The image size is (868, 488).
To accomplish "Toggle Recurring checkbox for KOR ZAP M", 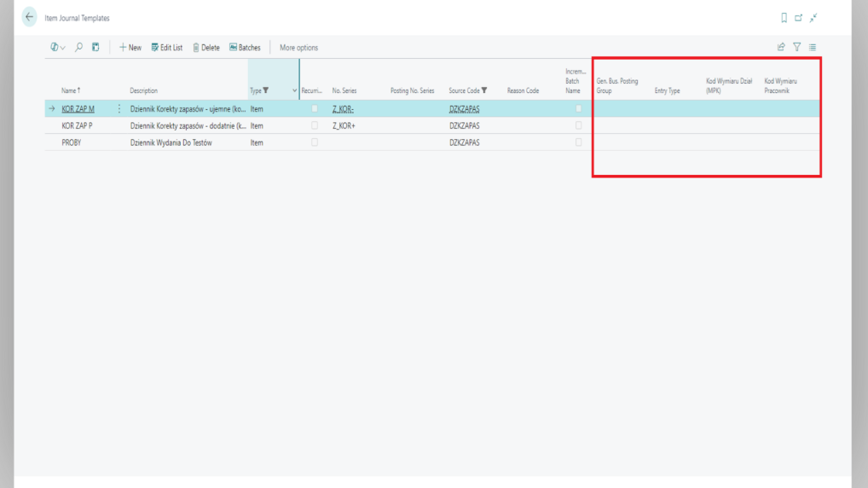I will (x=315, y=109).
